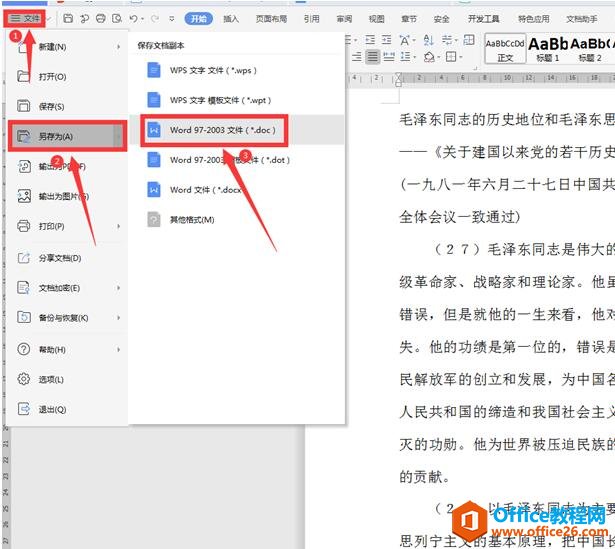Click the 帮助(H) question mark icon
615x549 pixels.
pyautogui.click(x=24, y=349)
